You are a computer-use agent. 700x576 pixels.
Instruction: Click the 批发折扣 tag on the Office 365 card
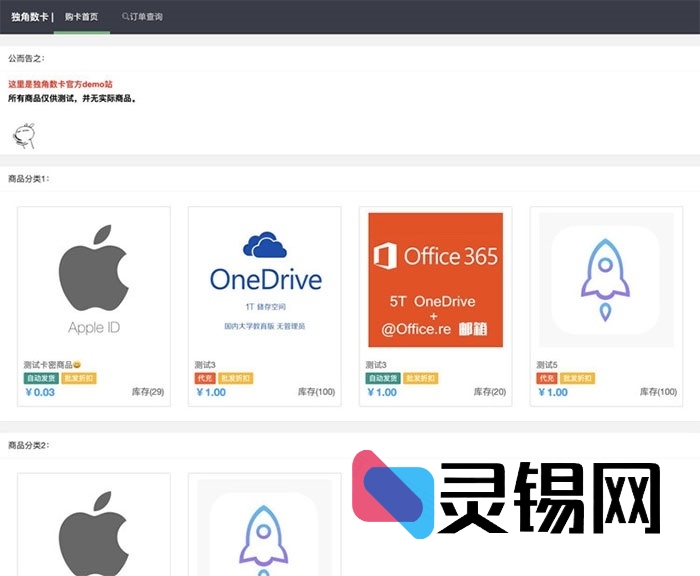(x=421, y=379)
